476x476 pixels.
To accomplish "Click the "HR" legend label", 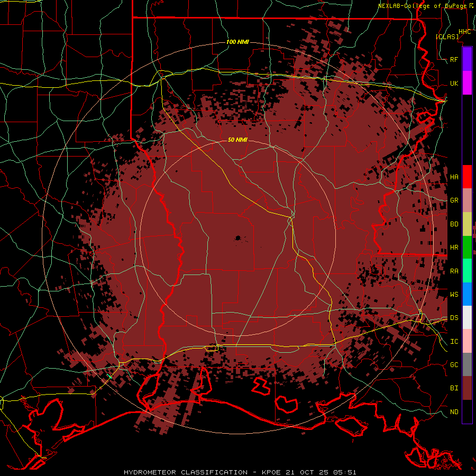I will pos(454,248).
